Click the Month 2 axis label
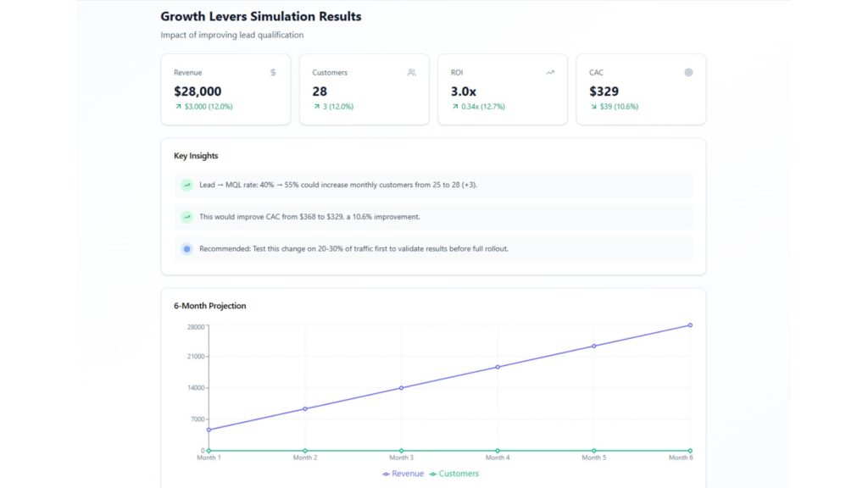The width and height of the screenshot is (868, 488). pos(305,458)
